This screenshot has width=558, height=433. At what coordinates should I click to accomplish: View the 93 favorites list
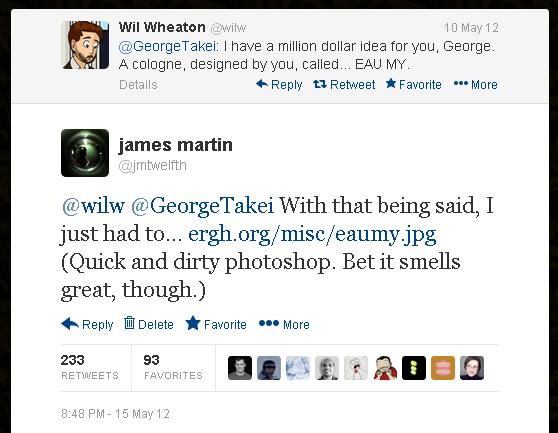coord(173,367)
